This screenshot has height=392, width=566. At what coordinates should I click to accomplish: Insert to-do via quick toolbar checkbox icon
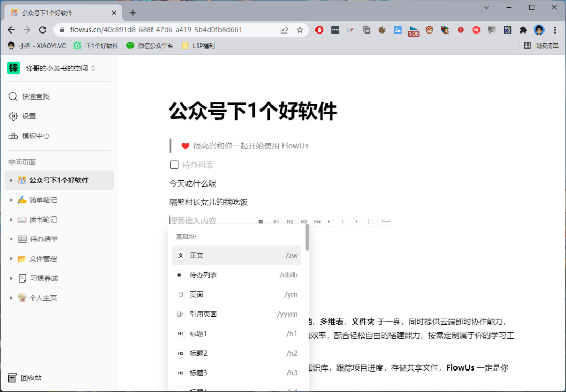point(261,222)
